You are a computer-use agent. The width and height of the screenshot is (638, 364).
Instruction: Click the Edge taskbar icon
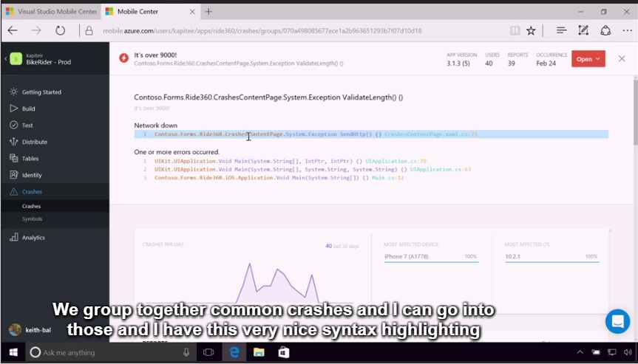(234, 352)
